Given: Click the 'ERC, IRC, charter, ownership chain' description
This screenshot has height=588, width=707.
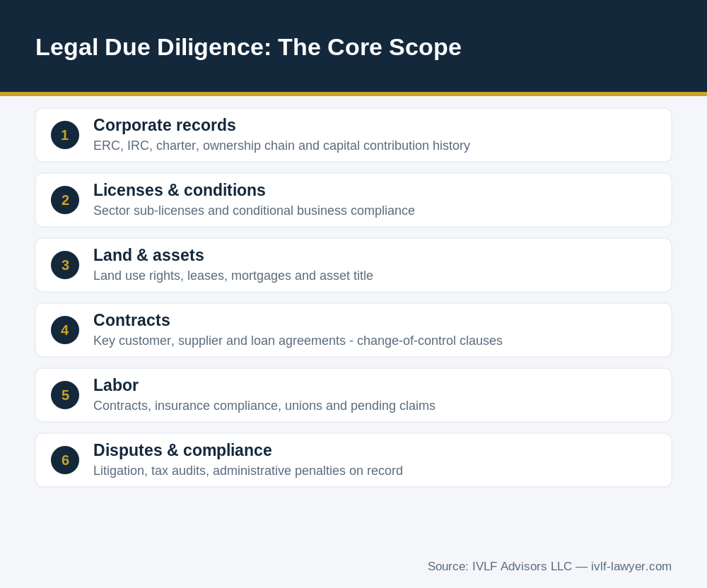Looking at the screenshot, I should (282, 146).
